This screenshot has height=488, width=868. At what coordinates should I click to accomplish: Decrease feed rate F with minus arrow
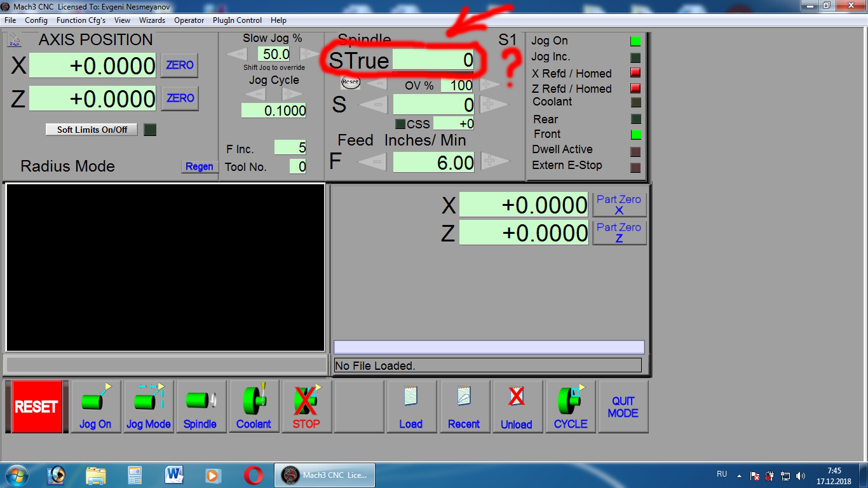(x=373, y=162)
